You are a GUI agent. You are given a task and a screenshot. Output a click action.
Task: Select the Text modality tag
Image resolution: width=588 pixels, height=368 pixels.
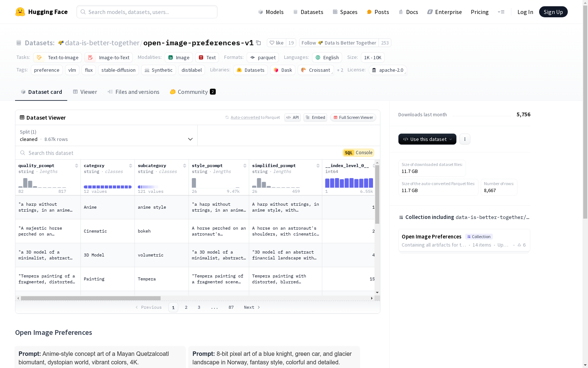[x=207, y=57]
